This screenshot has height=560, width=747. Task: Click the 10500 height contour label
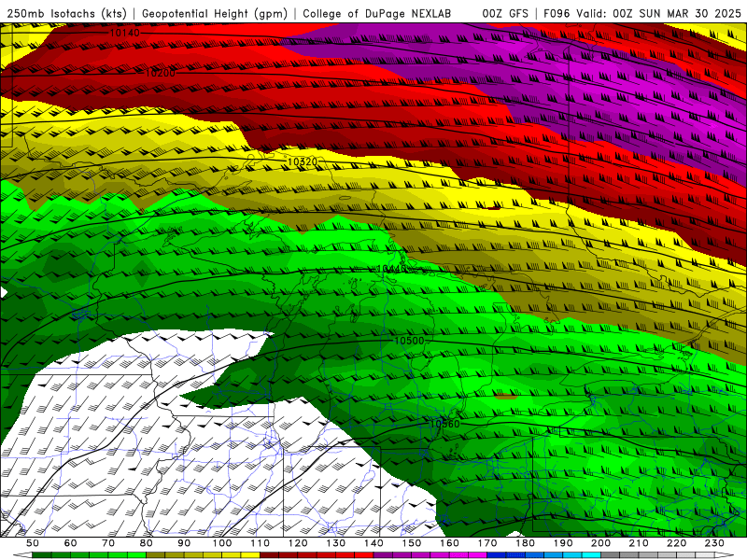click(x=409, y=341)
